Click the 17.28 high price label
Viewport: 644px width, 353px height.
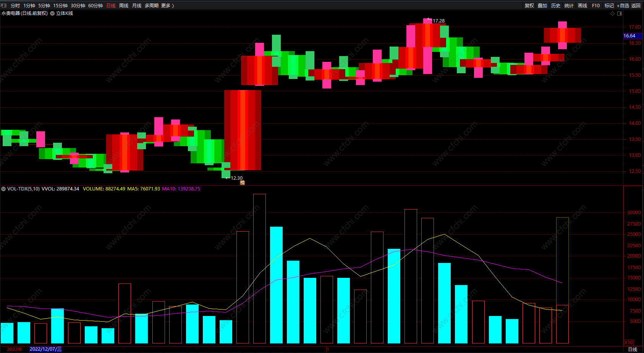439,21
